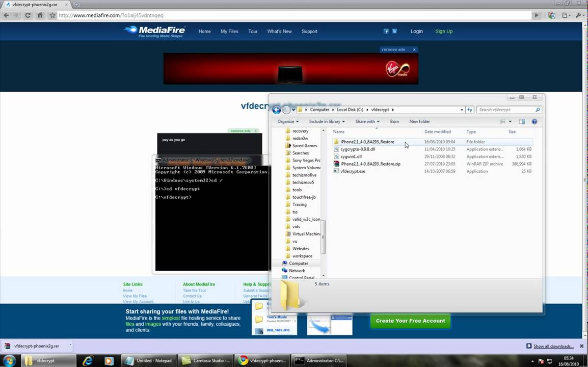Click New folder in Explorer toolbar
The width and height of the screenshot is (588, 367).
pyautogui.click(x=420, y=122)
